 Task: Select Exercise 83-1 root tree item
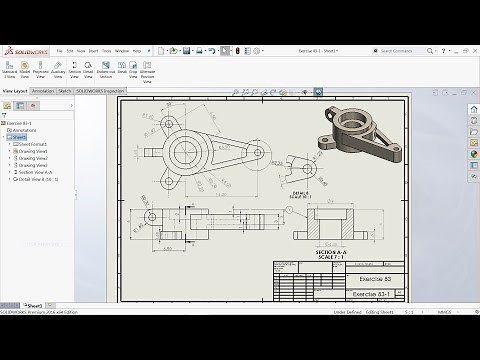click(17, 123)
